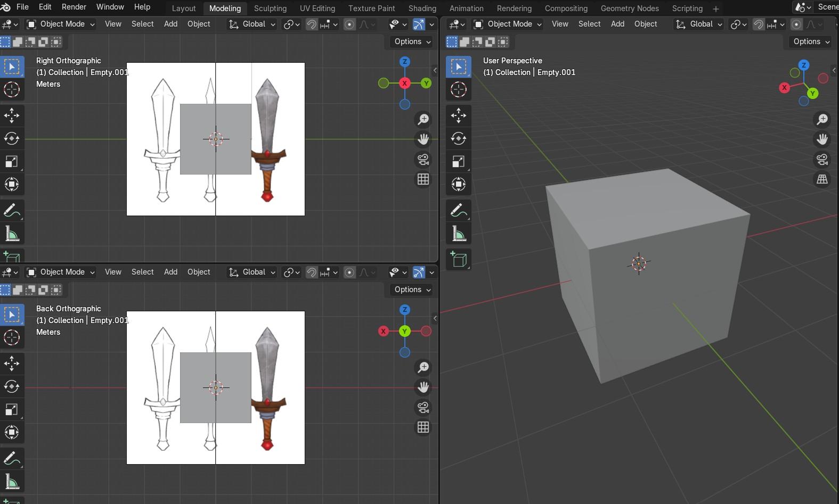Screen dimensions: 839x504
Task: Select the Scale tool in bottom-left viewport
Action: [x=12, y=409]
